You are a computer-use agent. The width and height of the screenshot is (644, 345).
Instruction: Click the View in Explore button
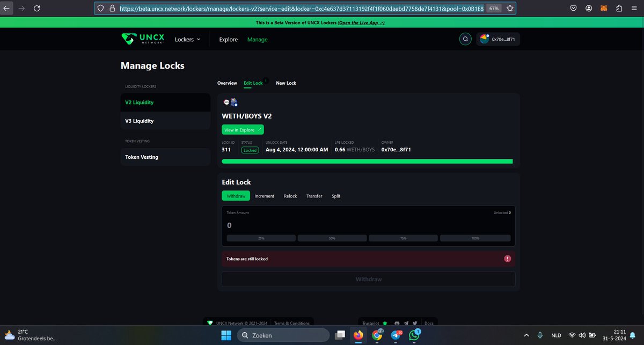[243, 129]
